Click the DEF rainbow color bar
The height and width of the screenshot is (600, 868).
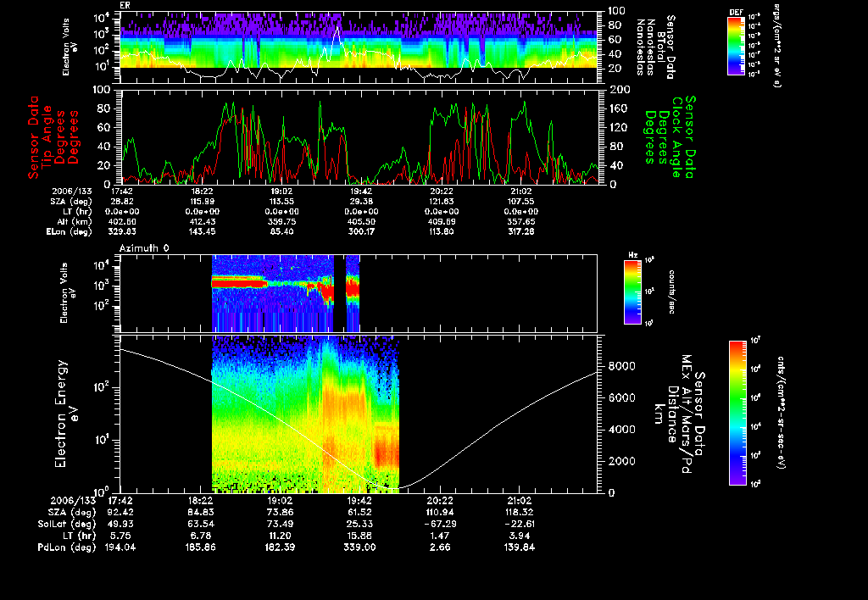736,46
